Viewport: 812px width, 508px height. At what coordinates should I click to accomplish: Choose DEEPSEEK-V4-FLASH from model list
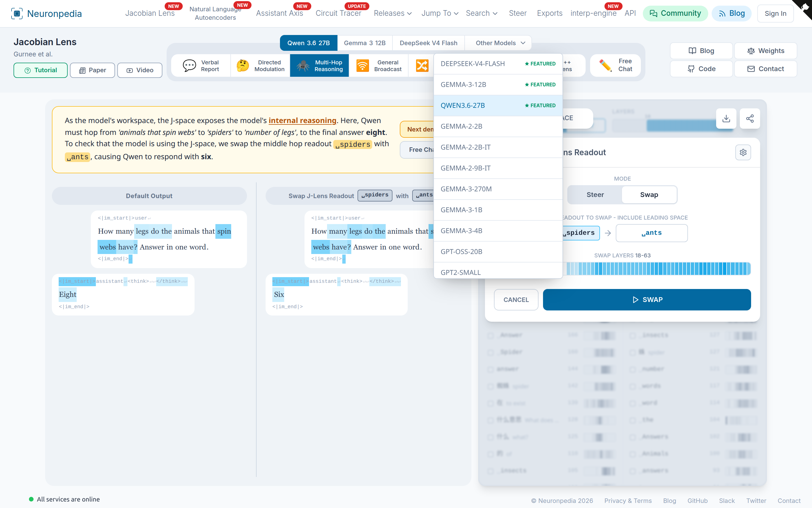coord(498,64)
